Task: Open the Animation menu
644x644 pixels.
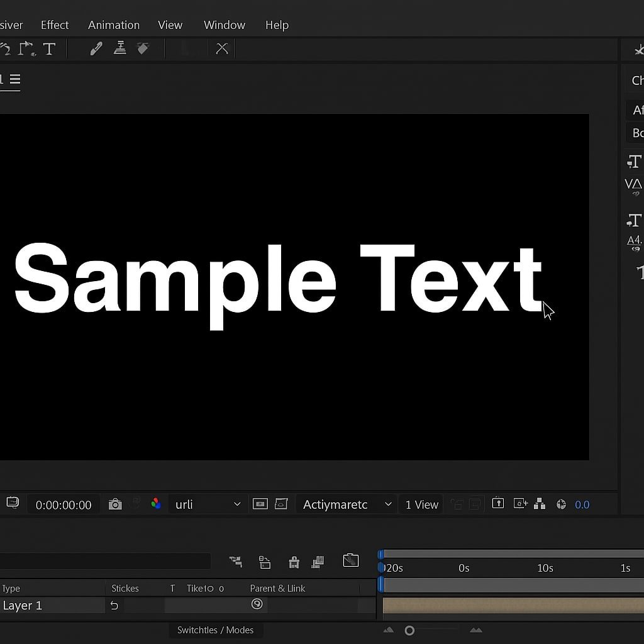Action: 114,25
